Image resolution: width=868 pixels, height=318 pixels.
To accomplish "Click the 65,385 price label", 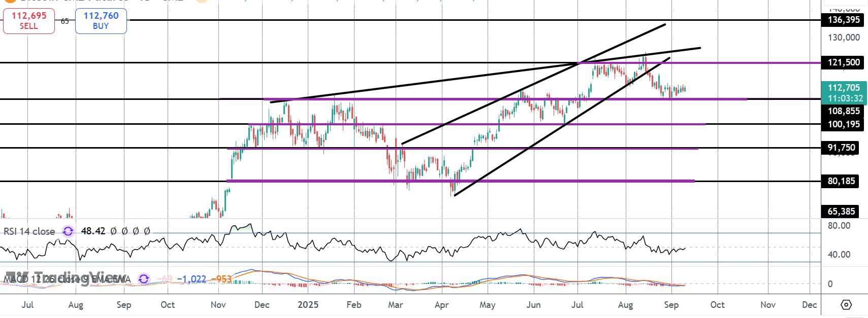I will click(841, 211).
